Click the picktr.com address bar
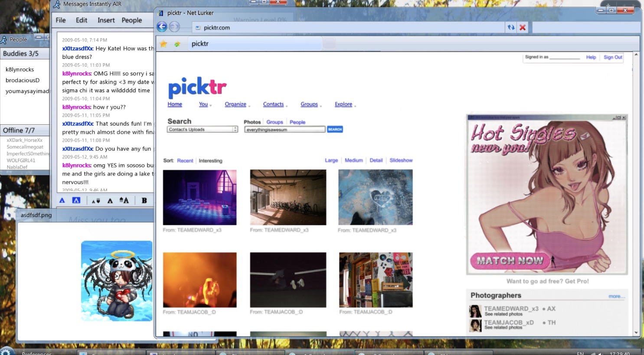 click(x=348, y=28)
